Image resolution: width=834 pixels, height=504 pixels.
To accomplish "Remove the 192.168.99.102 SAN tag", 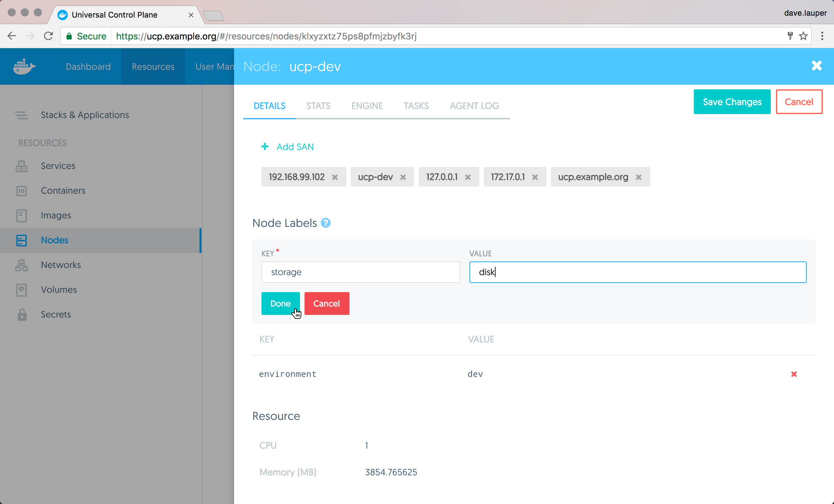I will pyautogui.click(x=335, y=177).
